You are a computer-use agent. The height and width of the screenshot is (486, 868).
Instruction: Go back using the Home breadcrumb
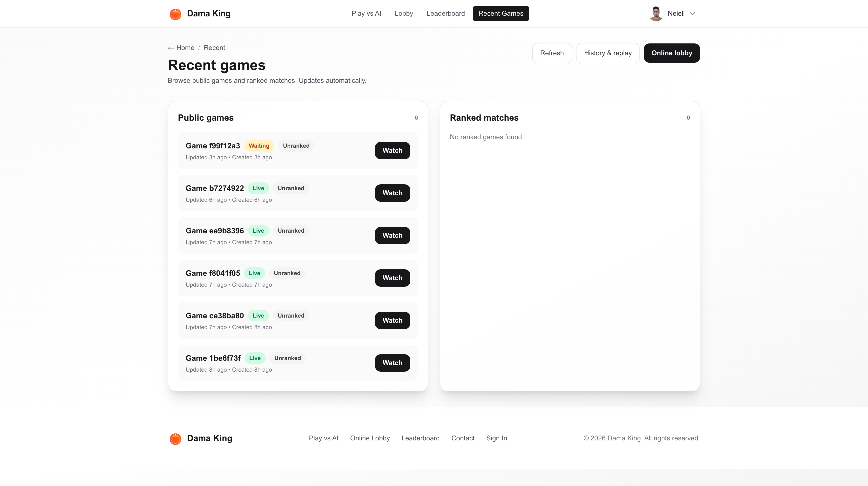tap(181, 48)
